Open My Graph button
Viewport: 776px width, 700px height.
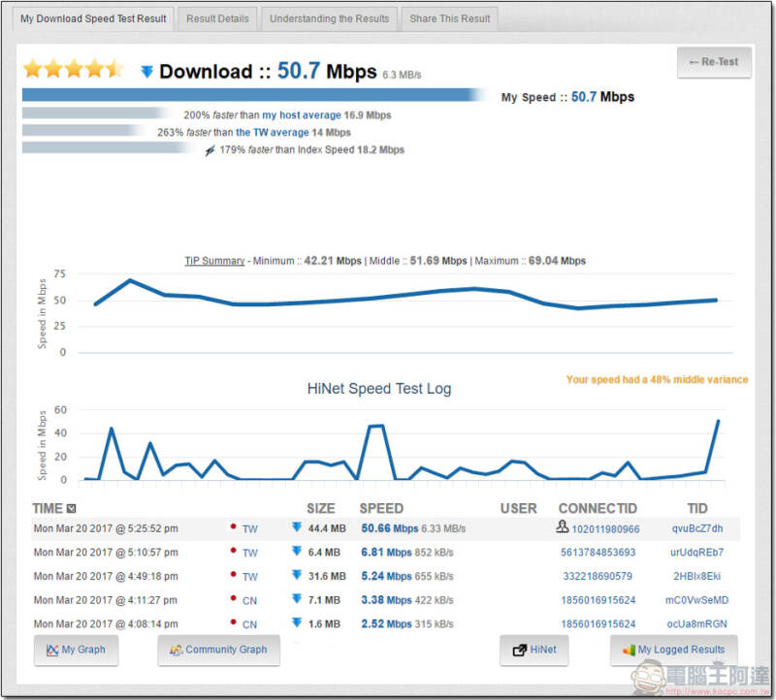(x=76, y=650)
